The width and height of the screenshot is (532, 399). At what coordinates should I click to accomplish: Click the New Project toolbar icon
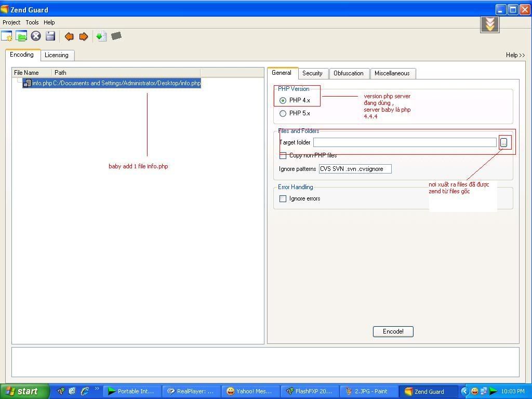[6, 36]
